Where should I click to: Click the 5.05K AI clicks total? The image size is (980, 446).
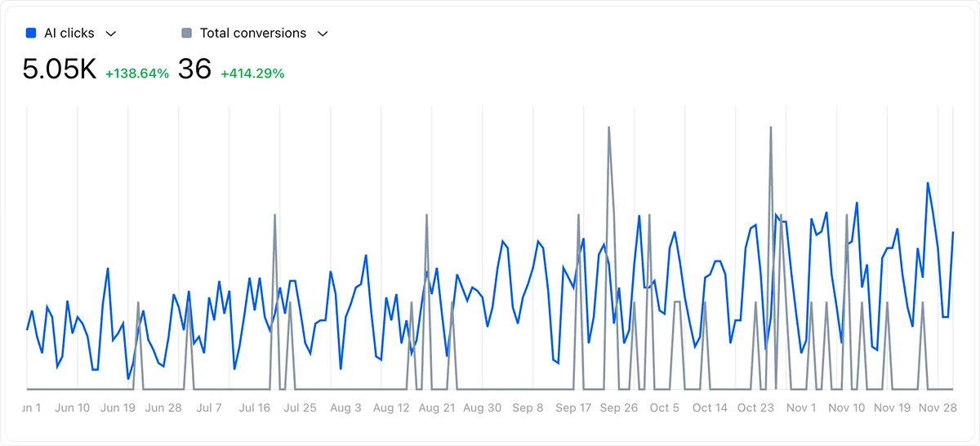tap(60, 69)
